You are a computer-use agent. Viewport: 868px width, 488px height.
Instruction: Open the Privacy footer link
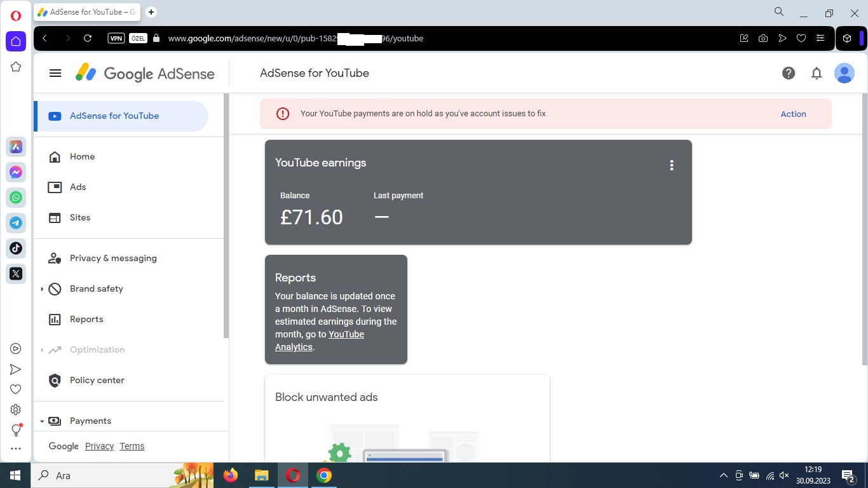coord(99,447)
